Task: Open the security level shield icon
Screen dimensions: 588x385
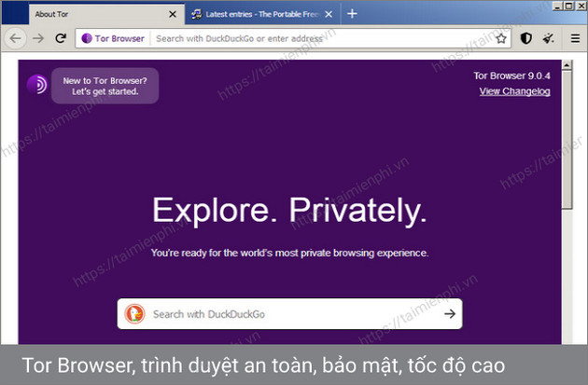Action: tap(526, 38)
